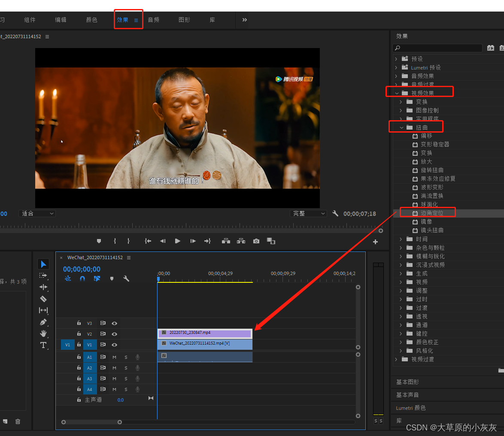Toggle timeline Snap magnet icon
The height and width of the screenshot is (436, 504).
(82, 279)
